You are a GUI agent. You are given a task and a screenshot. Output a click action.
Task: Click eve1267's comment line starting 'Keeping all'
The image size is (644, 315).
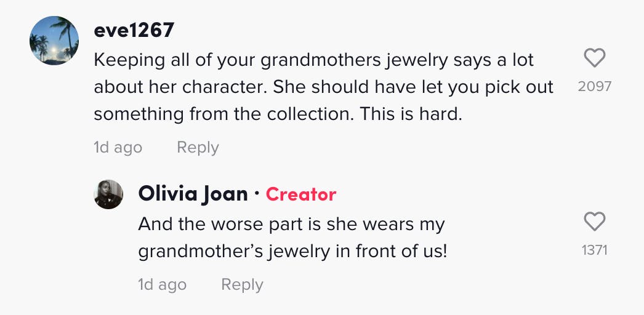click(x=313, y=60)
